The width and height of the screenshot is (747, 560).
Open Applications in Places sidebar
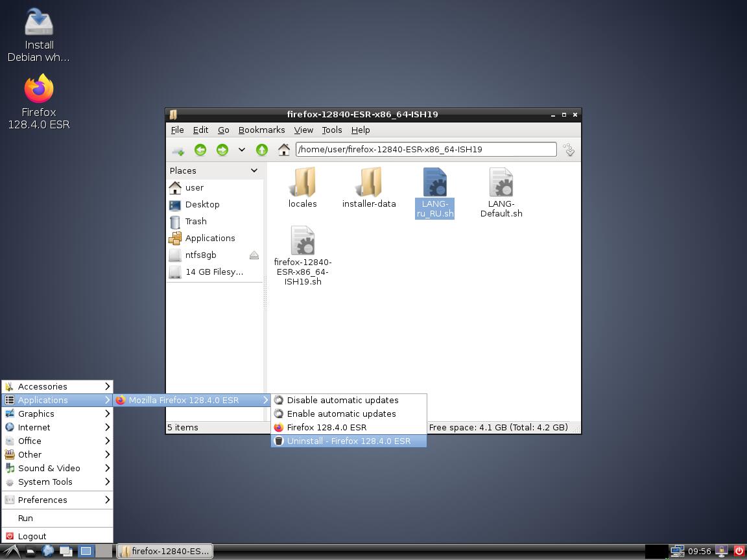point(215,238)
